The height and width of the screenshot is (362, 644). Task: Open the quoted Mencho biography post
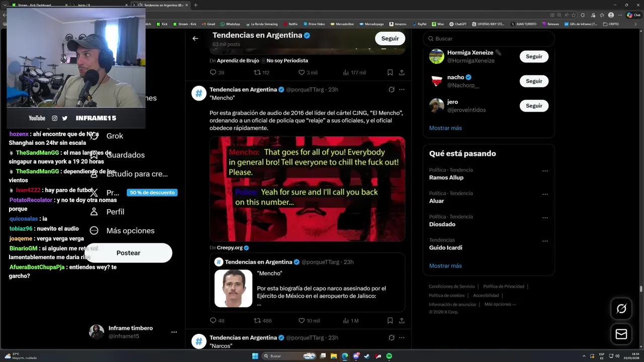coord(307,282)
